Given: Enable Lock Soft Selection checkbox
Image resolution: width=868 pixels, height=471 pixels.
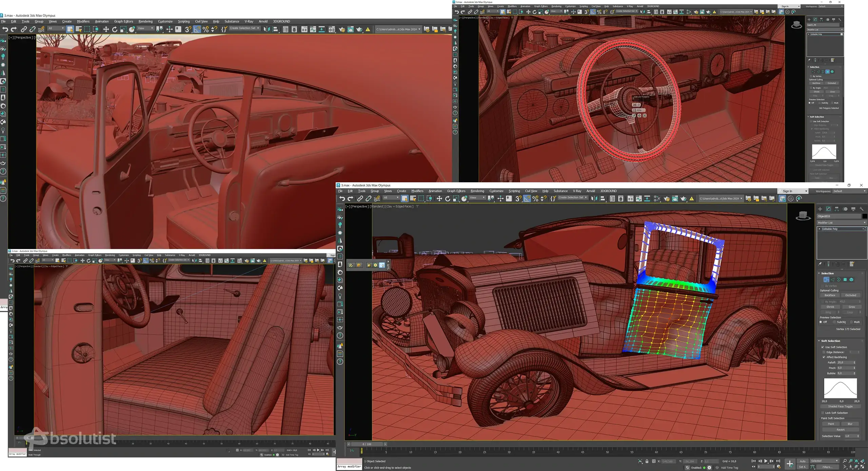Looking at the screenshot, I should 823,413.
